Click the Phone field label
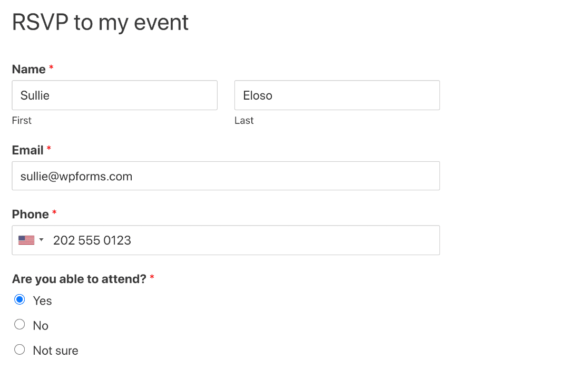 tap(30, 214)
